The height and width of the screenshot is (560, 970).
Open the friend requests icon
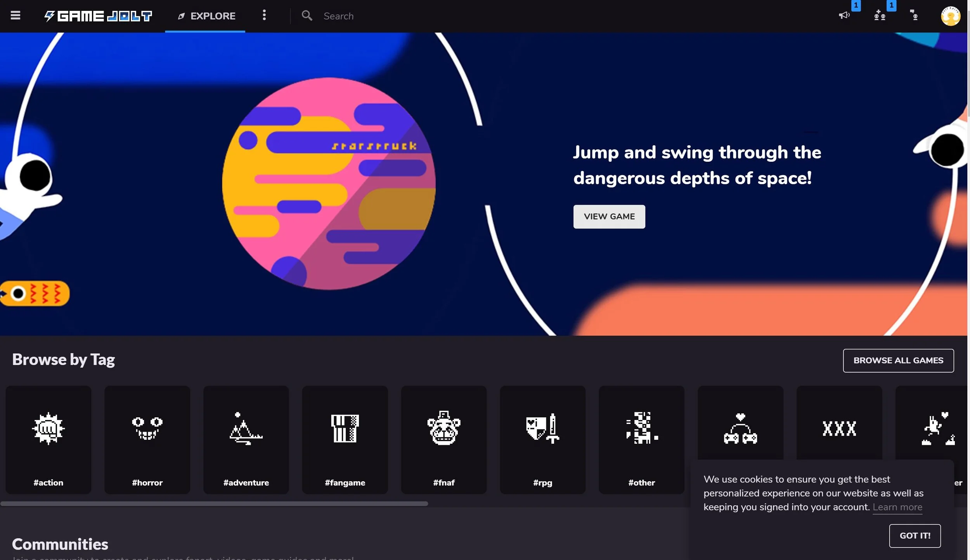pos(880,16)
